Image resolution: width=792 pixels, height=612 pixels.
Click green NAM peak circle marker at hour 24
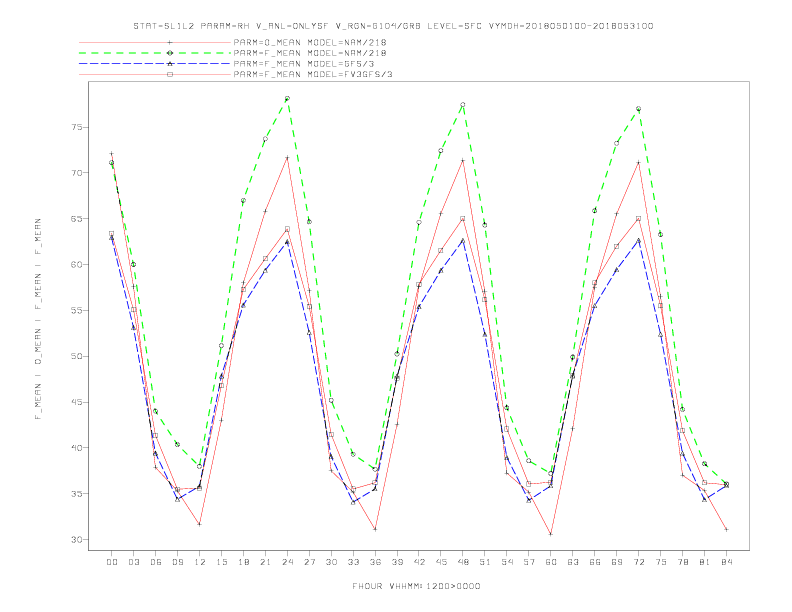coord(287,98)
